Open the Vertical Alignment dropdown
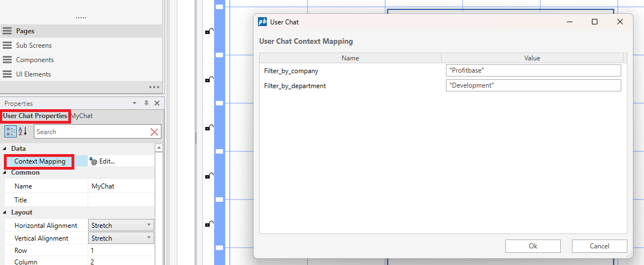This screenshot has height=265, width=644. point(121,238)
